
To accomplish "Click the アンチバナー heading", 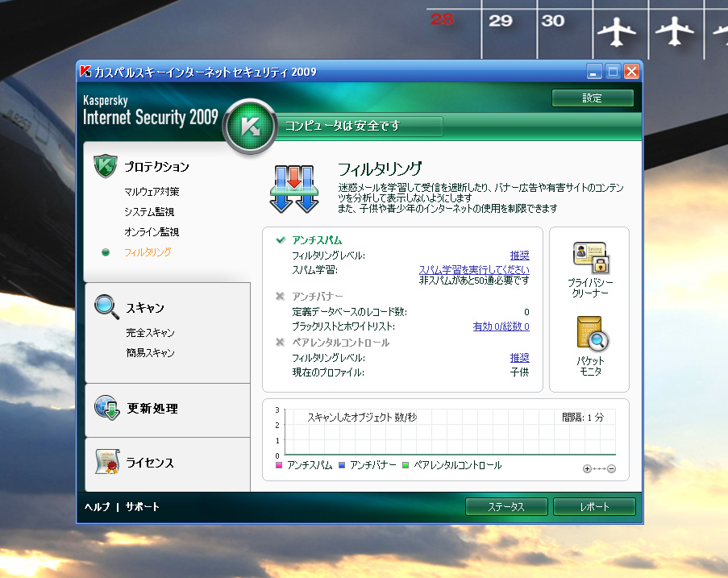I will click(x=318, y=296).
